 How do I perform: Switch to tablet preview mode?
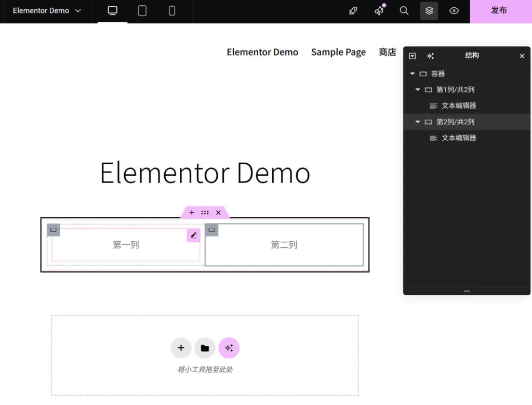click(142, 11)
